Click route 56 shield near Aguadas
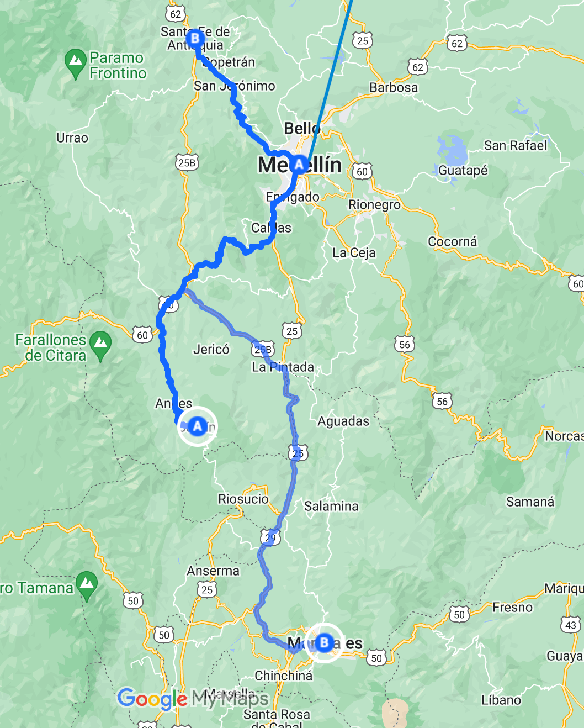Image resolution: width=584 pixels, height=728 pixels. click(405, 345)
